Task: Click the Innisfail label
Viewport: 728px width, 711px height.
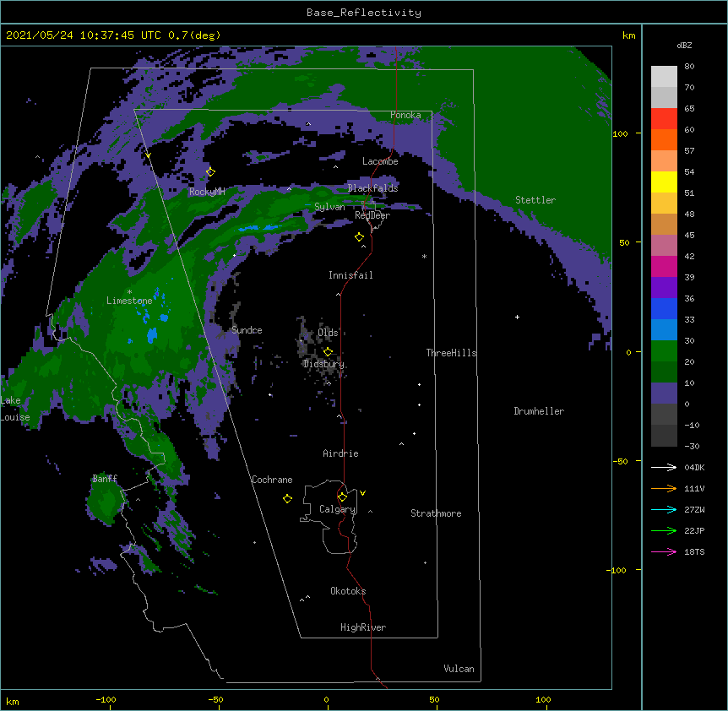Action: tap(350, 275)
